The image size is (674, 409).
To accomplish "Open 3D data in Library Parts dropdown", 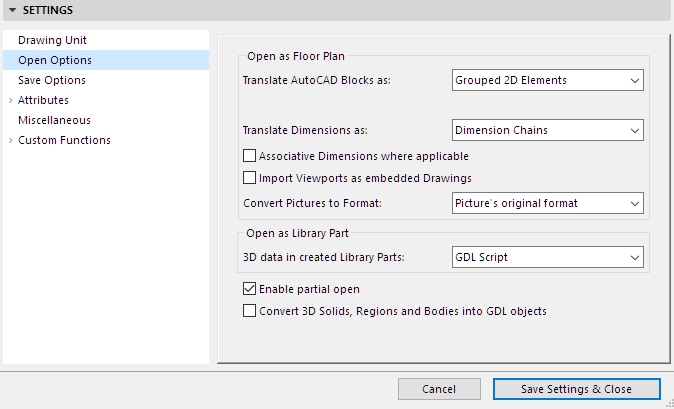I will tap(546, 257).
